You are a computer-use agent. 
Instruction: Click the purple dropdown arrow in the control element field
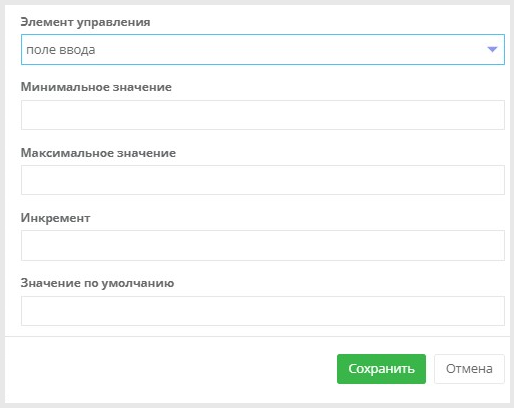[492, 50]
